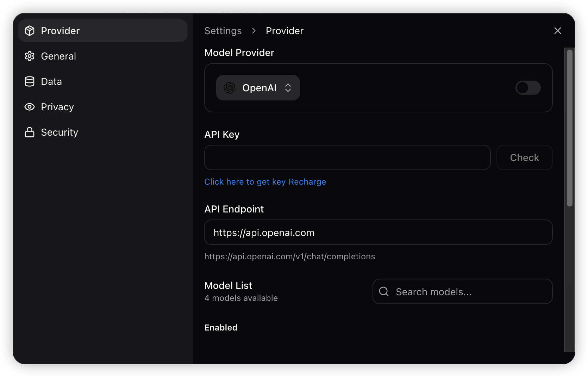Screen dimensions: 588x377
Task: Follow the Recharge link
Action: pyautogui.click(x=307, y=182)
